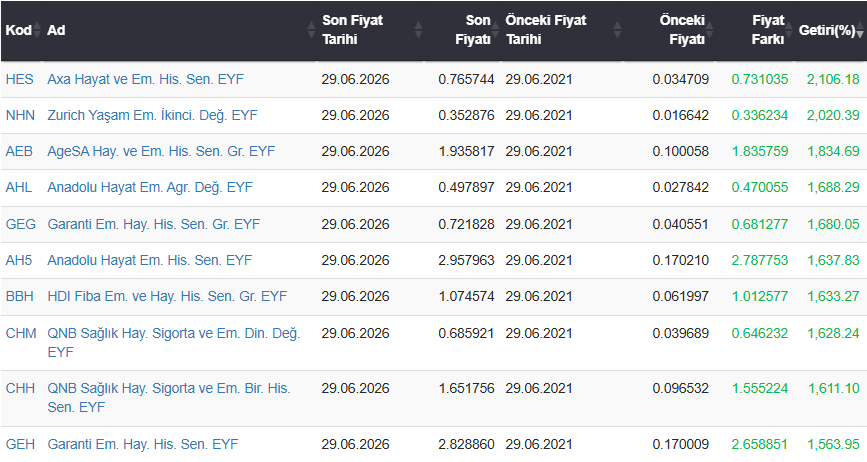This screenshot has height=462, width=867.
Task: Select return value 1,637.83
Action: tap(833, 260)
